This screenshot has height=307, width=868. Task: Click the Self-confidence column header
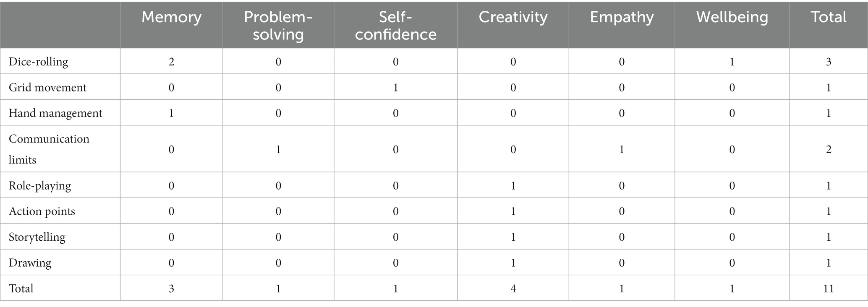point(395,25)
